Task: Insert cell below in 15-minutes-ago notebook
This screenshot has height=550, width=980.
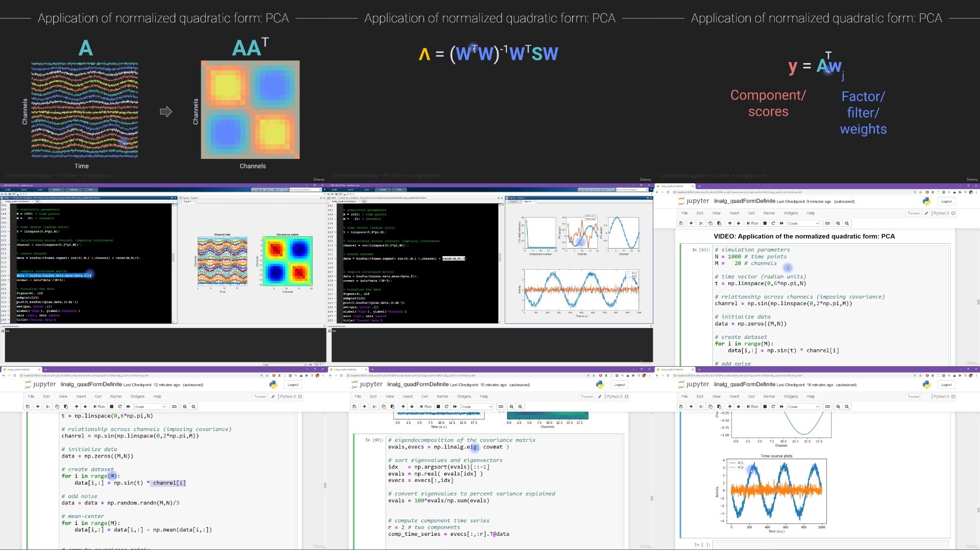Action: 364,406
